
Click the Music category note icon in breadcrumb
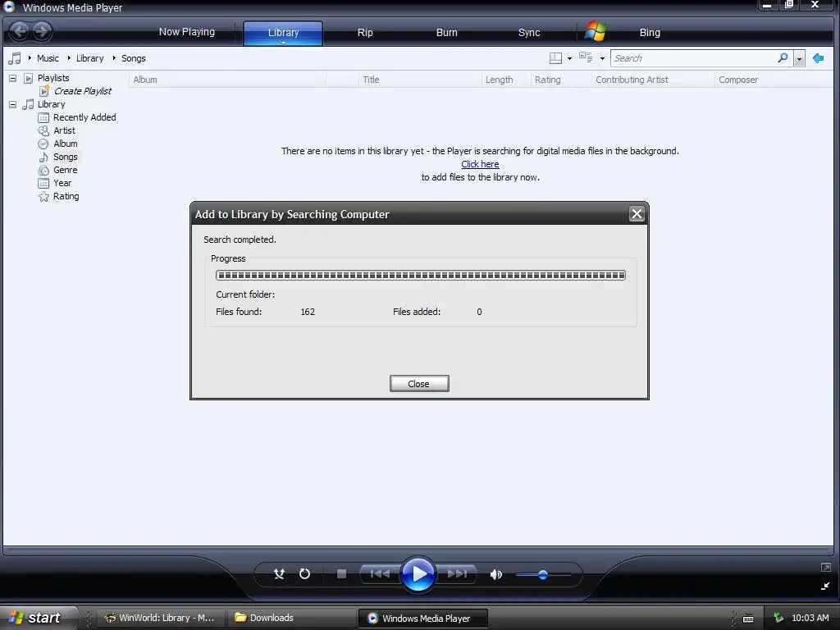pos(15,58)
